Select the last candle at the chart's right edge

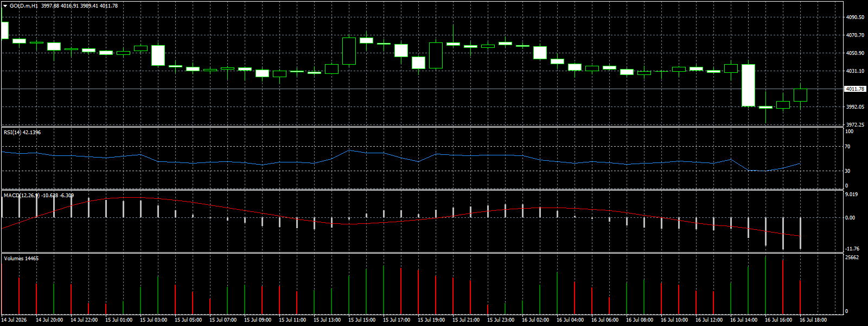800,95
